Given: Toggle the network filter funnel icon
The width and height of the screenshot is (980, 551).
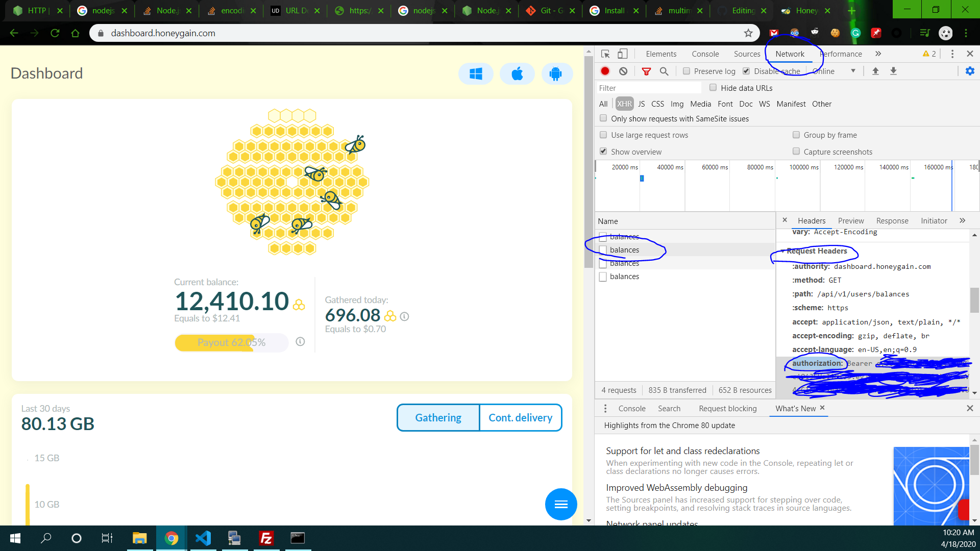Looking at the screenshot, I should 646,71.
